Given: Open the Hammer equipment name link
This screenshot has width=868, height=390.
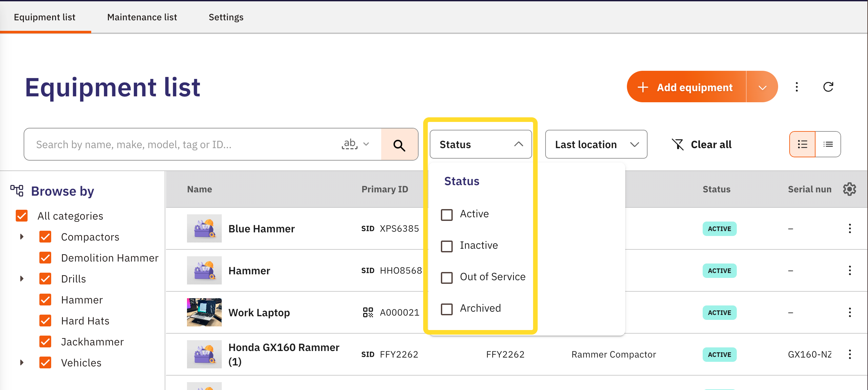Looking at the screenshot, I should tap(249, 271).
